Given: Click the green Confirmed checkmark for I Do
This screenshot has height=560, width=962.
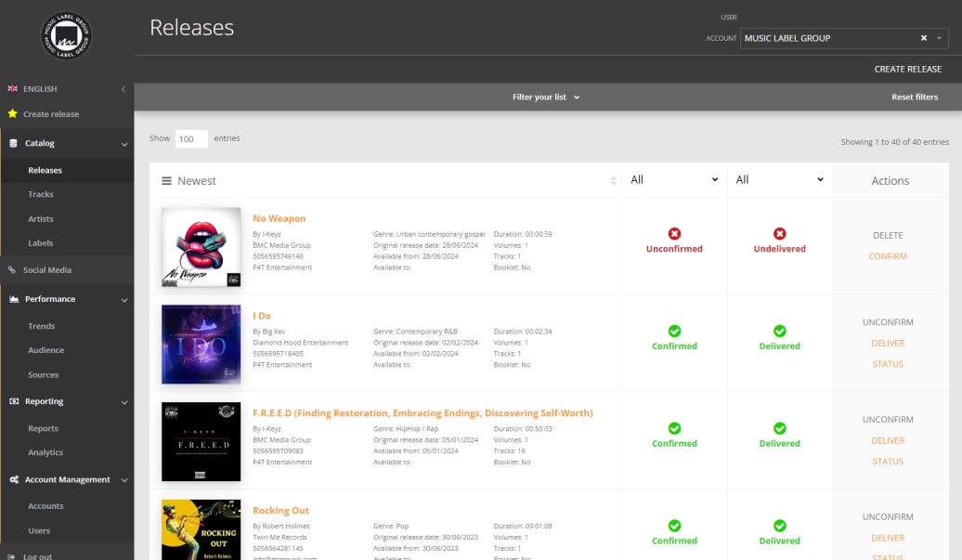Looking at the screenshot, I should tap(674, 332).
